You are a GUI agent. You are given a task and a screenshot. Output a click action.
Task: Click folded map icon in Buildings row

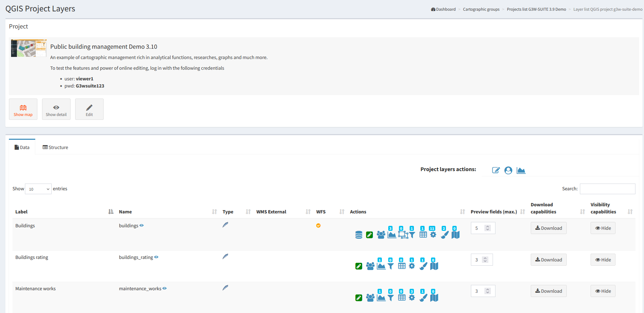(x=456, y=235)
